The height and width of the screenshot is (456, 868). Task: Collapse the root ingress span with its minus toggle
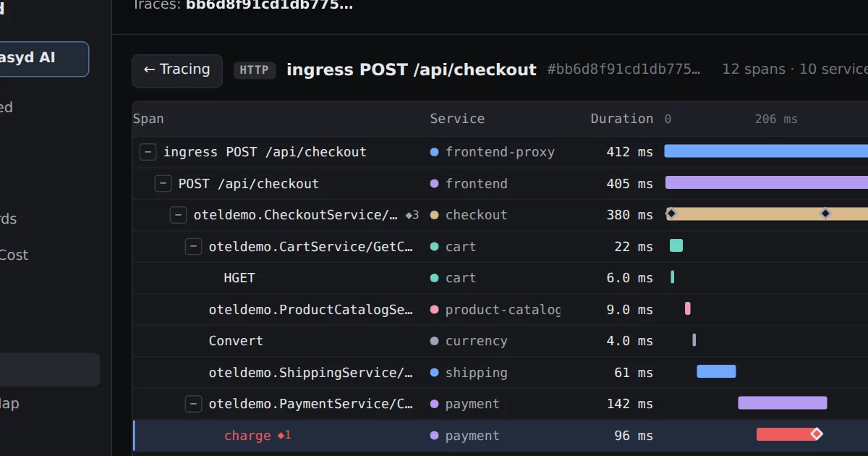tap(148, 152)
